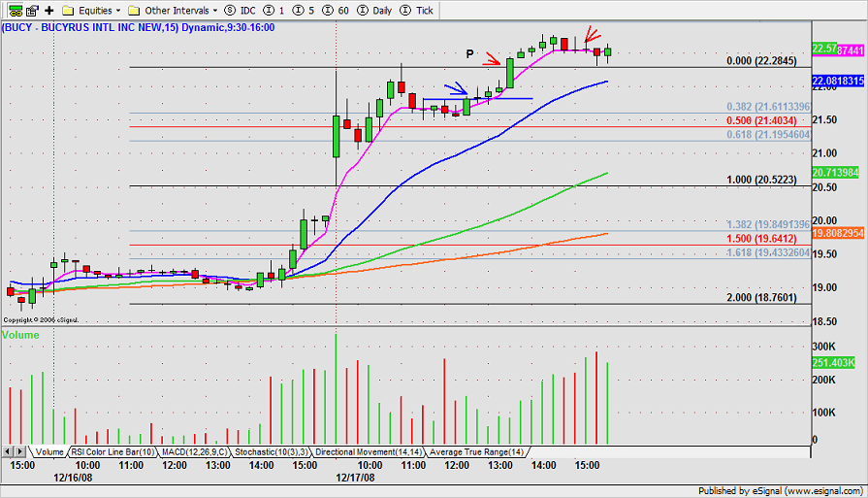868x498 pixels.
Task: Click the 251.403K volume value tag
Action: point(834,363)
